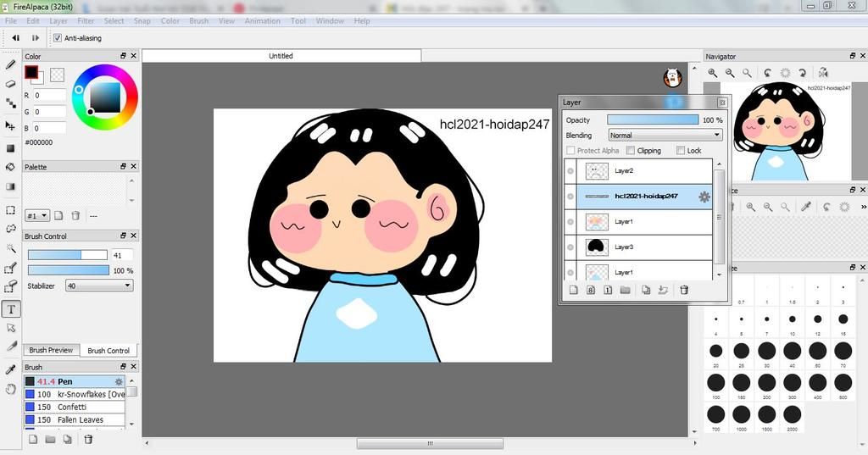Open the Layer menu

58,21
